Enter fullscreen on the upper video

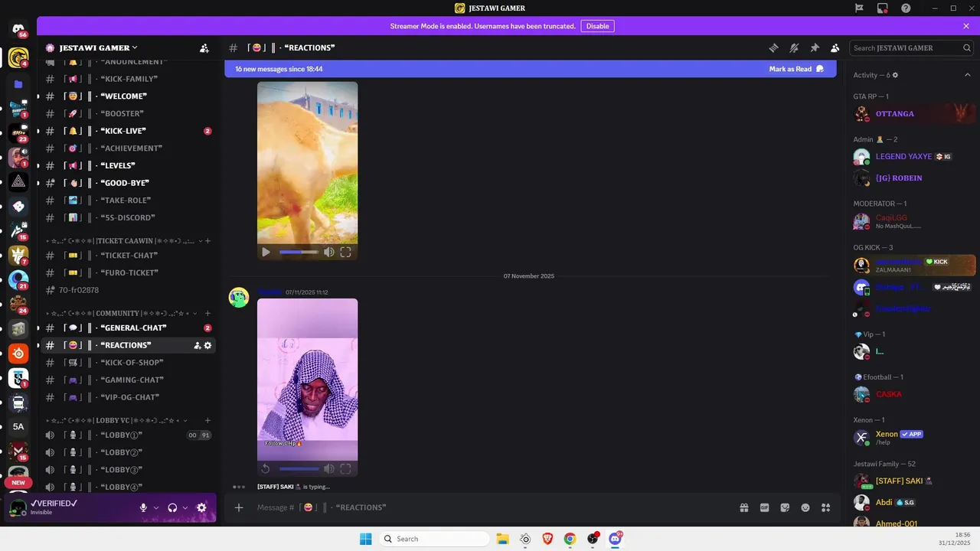point(345,252)
